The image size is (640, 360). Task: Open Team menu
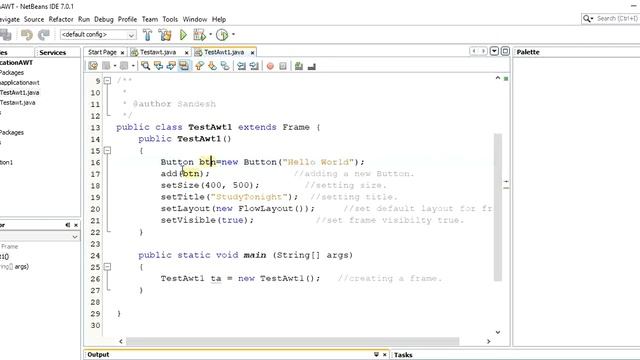tap(150, 19)
